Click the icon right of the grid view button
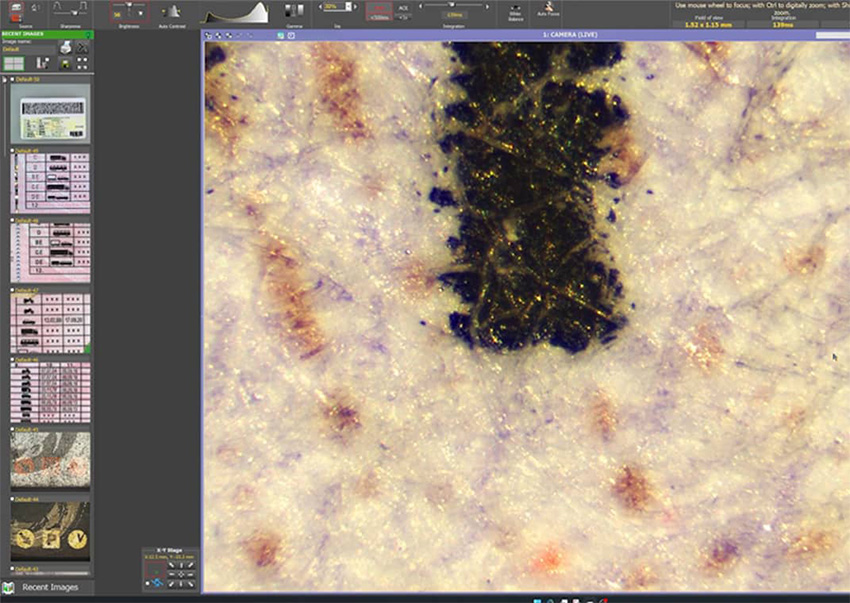850x603 pixels. coord(43,63)
